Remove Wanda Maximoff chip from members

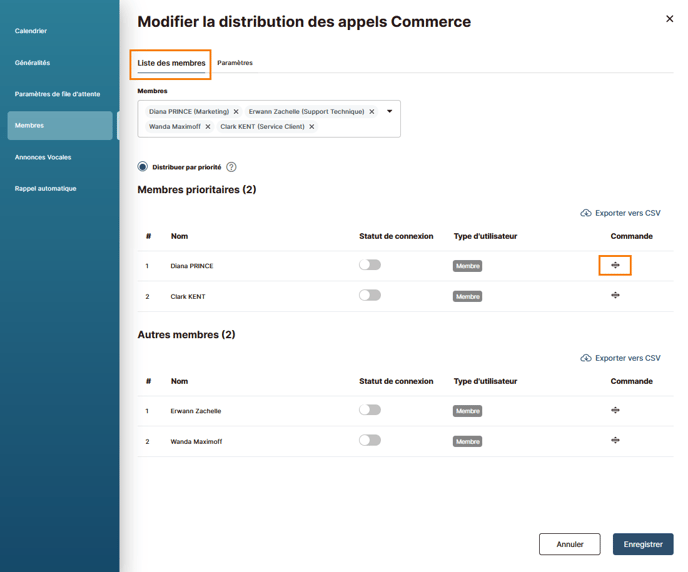(208, 127)
